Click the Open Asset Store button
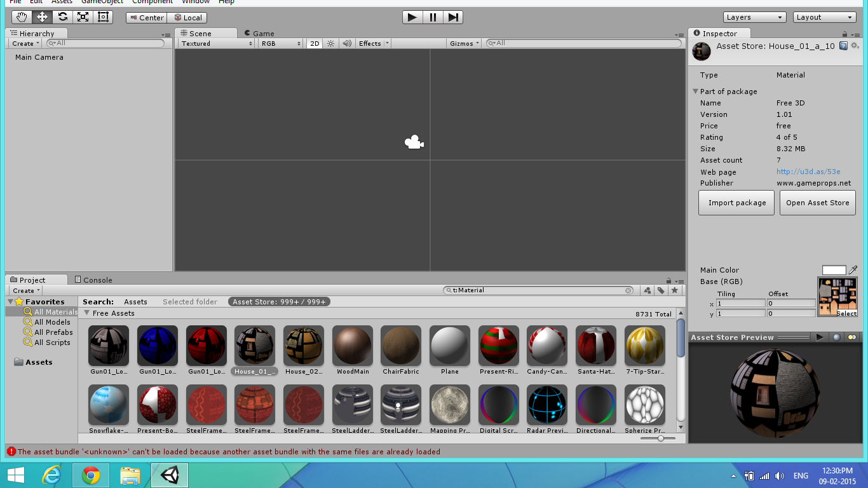This screenshot has width=868, height=488. [818, 203]
